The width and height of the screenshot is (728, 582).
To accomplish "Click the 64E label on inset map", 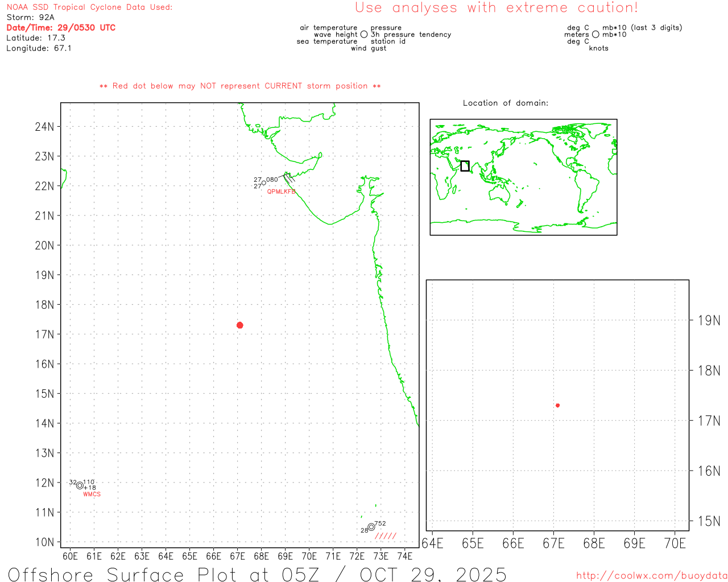I will pos(433,543).
